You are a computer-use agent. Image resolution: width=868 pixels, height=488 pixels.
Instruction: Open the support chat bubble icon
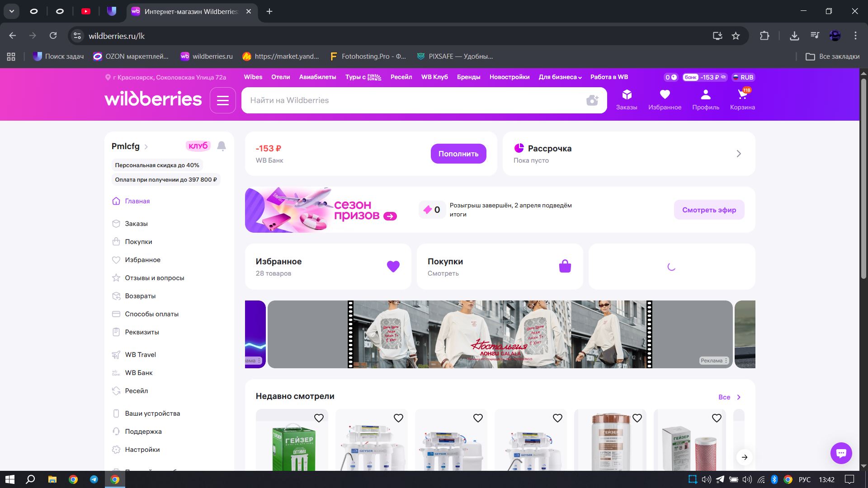coord(841,453)
